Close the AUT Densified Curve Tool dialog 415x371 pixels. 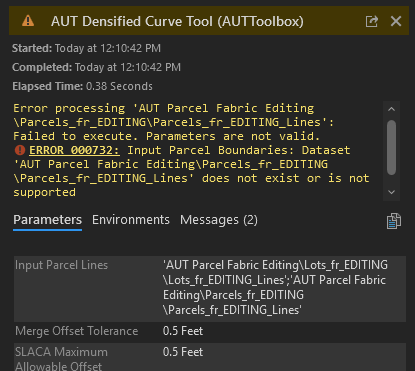396,21
